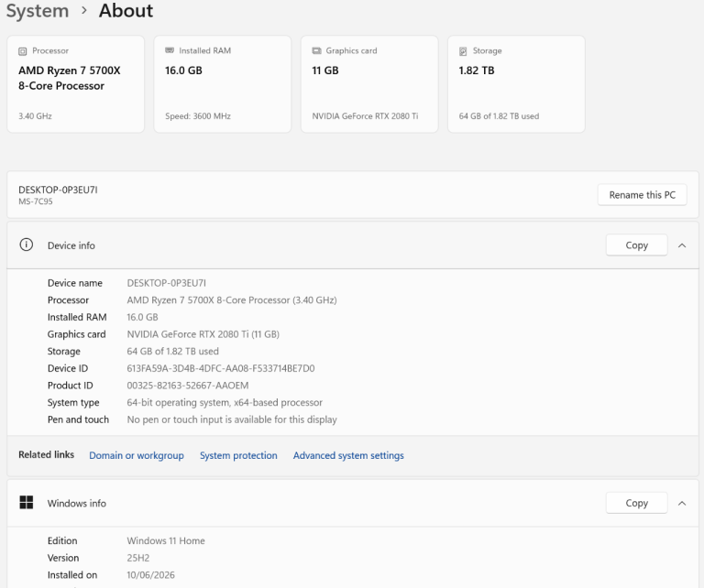Click 64 GB of 1.82 TB used in the Storage card
The height and width of the screenshot is (588, 704).
[x=499, y=116]
